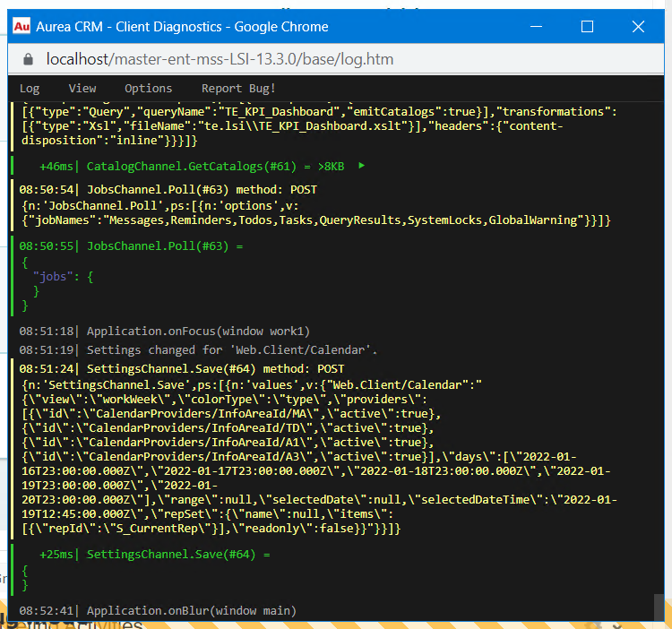This screenshot has height=629, width=672.
Task: Select the Application.onBlur(window main) entry
Action: (x=158, y=611)
